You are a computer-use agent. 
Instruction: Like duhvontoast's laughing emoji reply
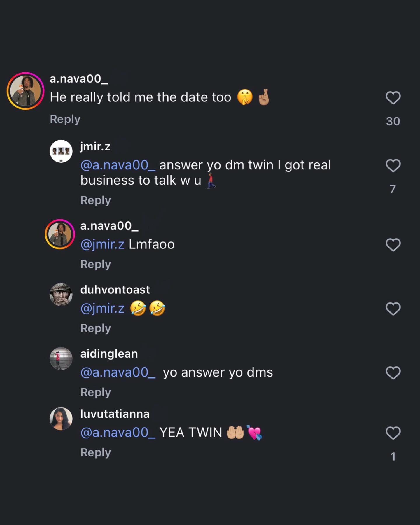393,309
